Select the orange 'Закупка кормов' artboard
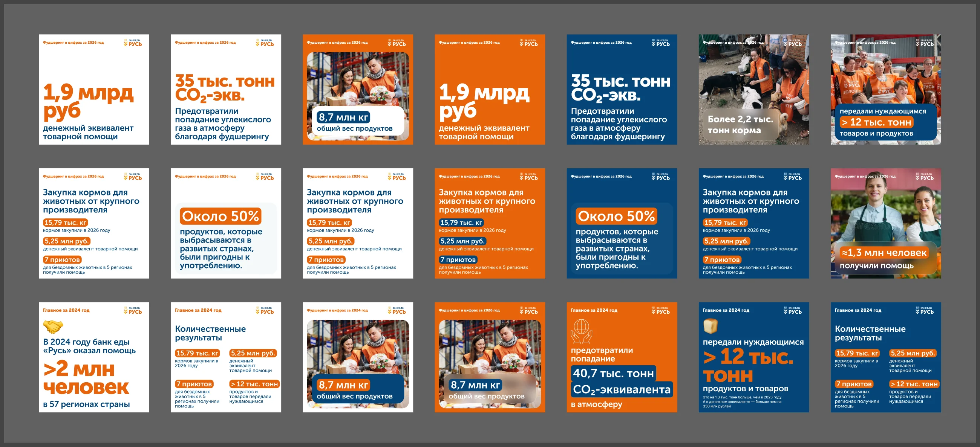Screen dimensions: 980x447 tap(490, 224)
